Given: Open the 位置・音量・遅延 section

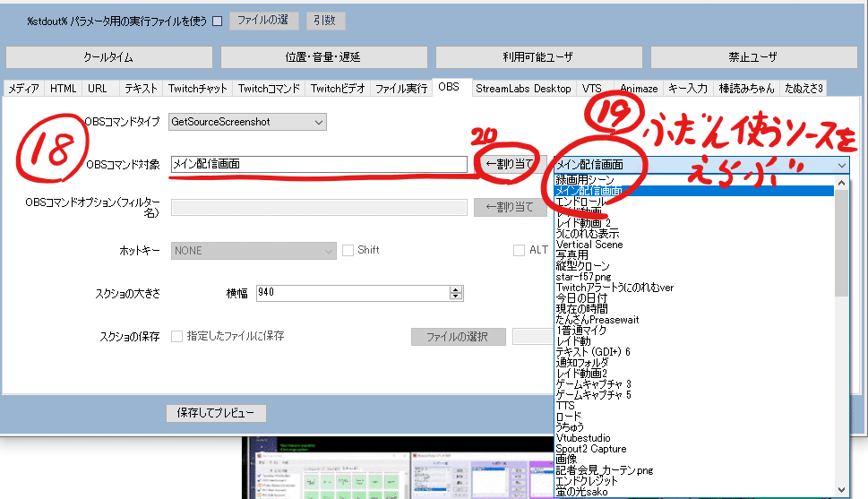Looking at the screenshot, I should [324, 57].
